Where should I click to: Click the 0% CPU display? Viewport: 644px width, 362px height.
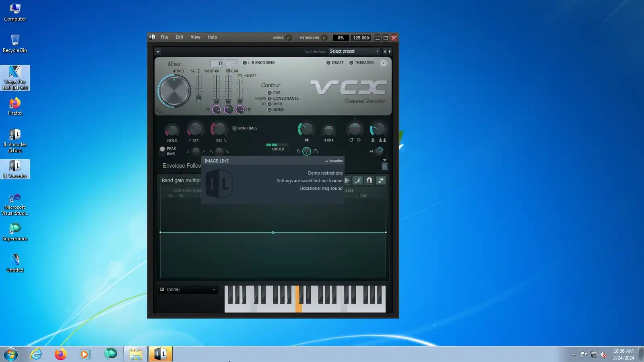coord(341,38)
